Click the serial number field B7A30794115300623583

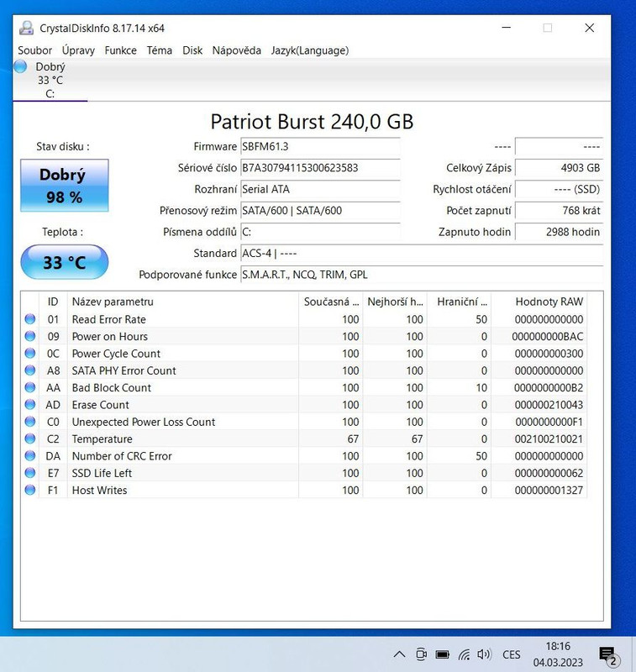click(320, 168)
